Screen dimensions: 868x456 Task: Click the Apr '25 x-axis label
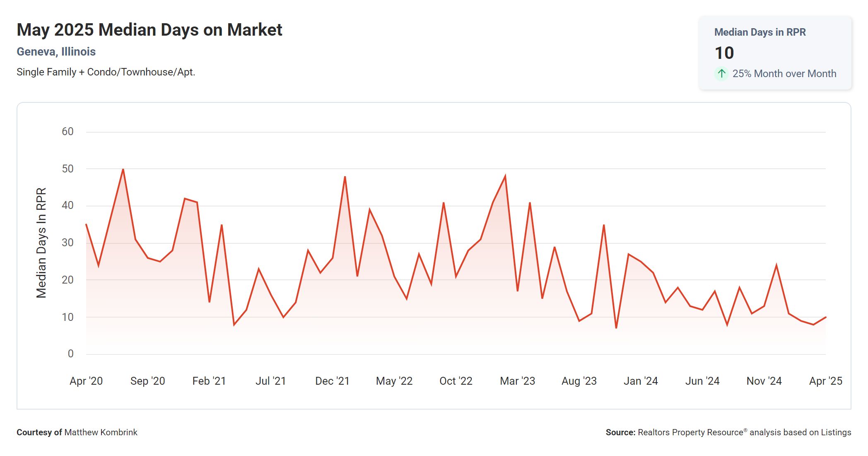pyautogui.click(x=825, y=381)
